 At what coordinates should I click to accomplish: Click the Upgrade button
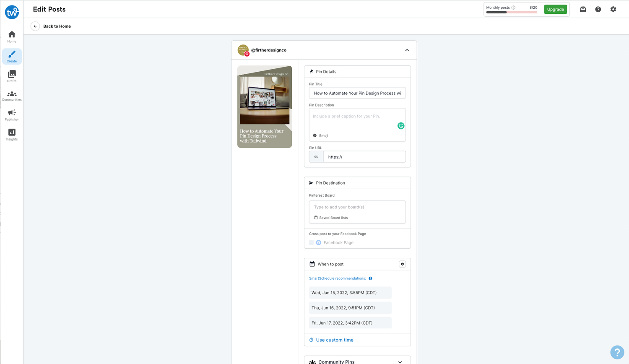555,9
